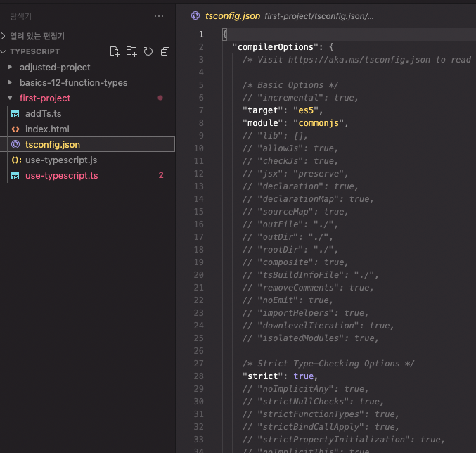Click the TypeScript icon beside addTs.ts
Screen dimensions: 476x453
[15, 114]
